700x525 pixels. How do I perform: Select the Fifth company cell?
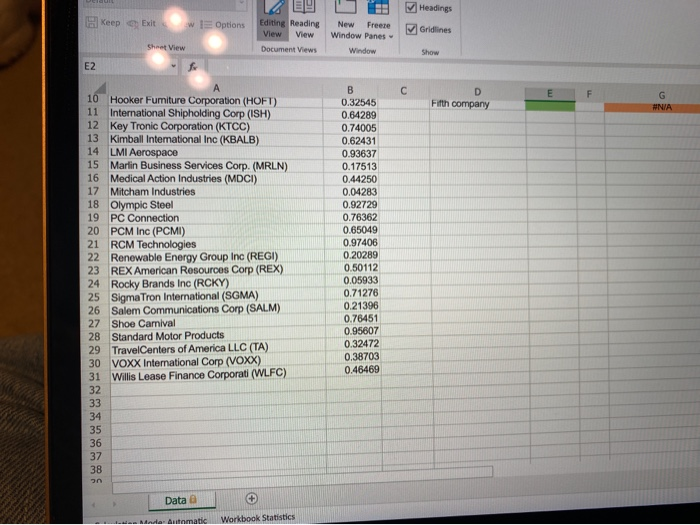pyautogui.click(x=477, y=104)
